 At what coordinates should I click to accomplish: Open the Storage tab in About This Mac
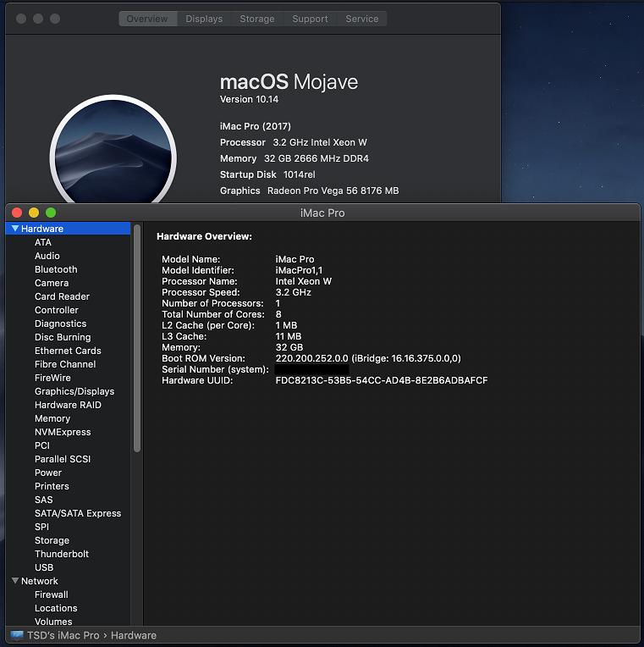257,19
